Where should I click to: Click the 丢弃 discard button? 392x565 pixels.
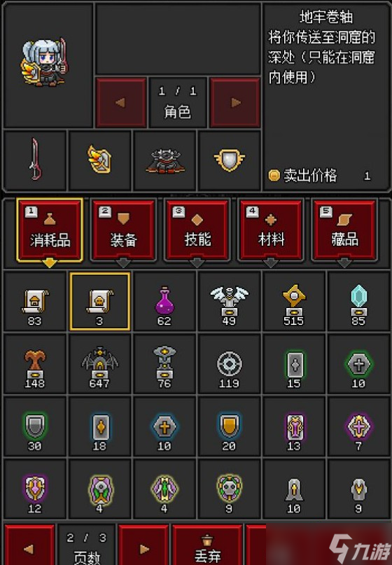pos(207,546)
